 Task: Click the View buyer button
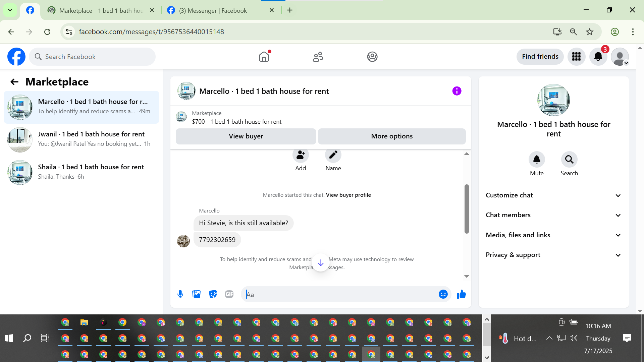tap(246, 136)
